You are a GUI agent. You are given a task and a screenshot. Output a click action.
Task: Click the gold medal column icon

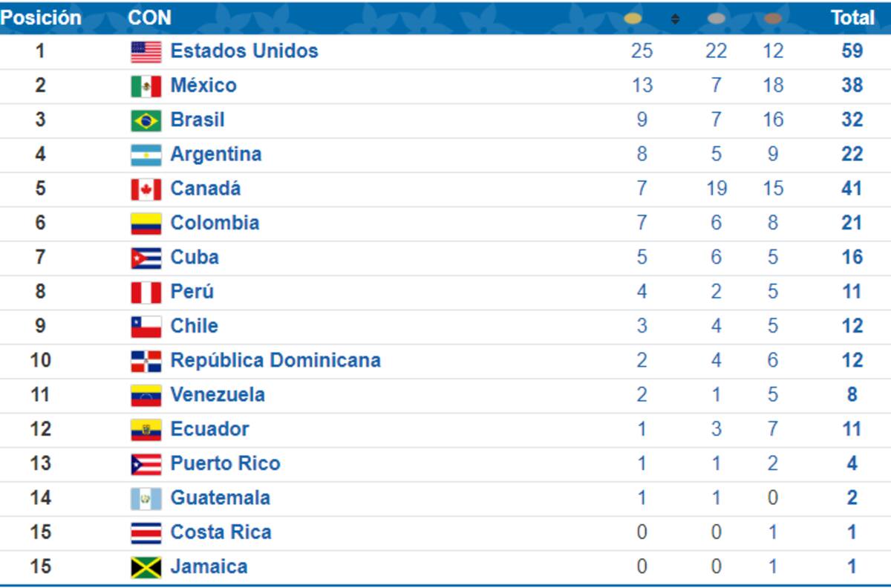(x=633, y=19)
